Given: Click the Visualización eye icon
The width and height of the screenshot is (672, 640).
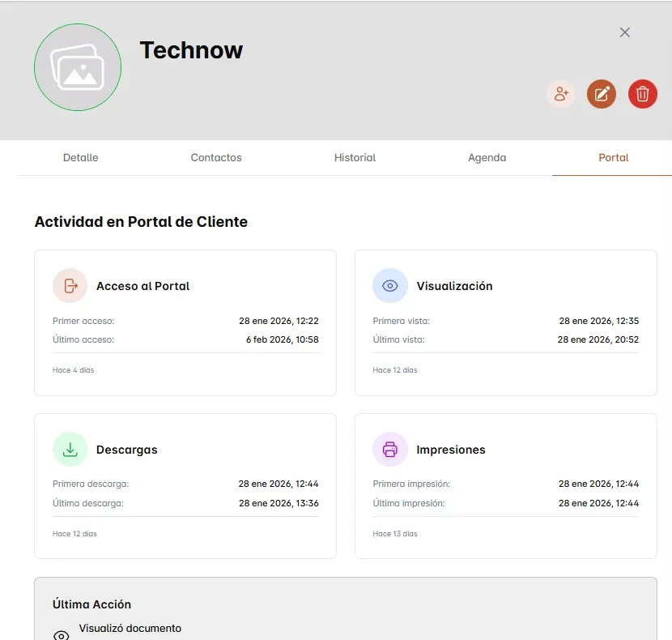Looking at the screenshot, I should [390, 286].
